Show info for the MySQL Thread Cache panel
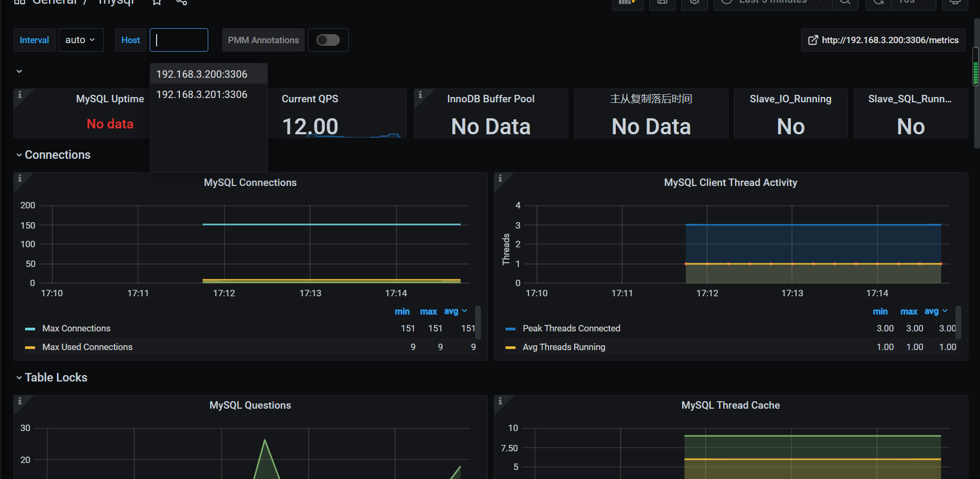 500,401
